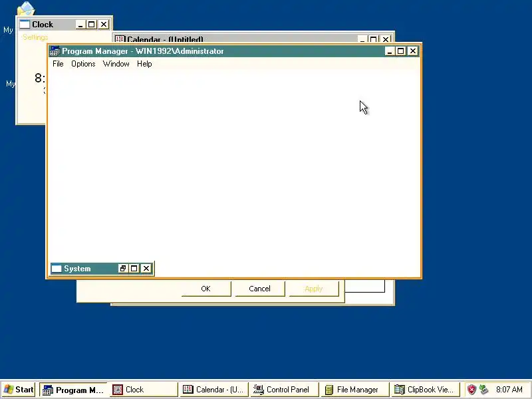Open the Options menu in Program Manager
The width and height of the screenshot is (532, 399).
tap(83, 64)
